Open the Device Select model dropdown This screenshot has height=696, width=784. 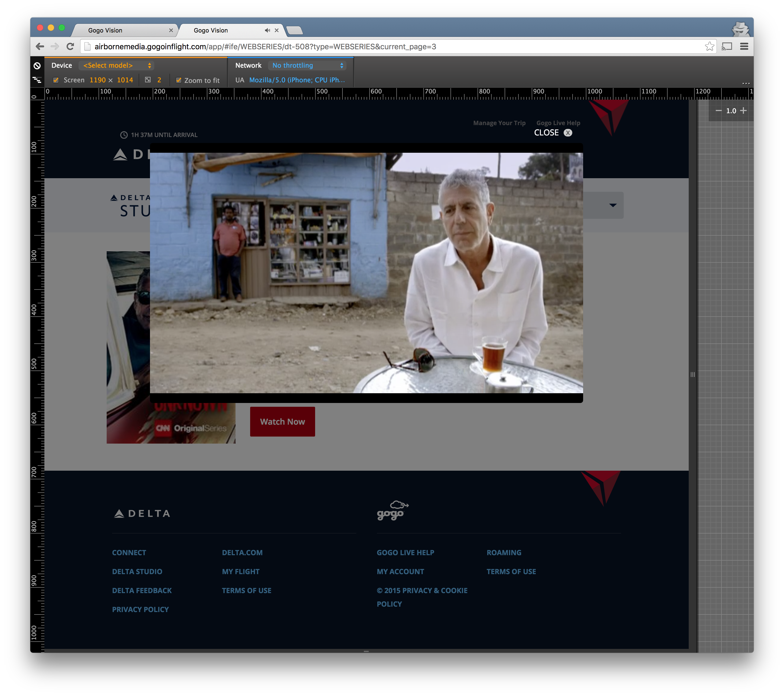point(117,66)
